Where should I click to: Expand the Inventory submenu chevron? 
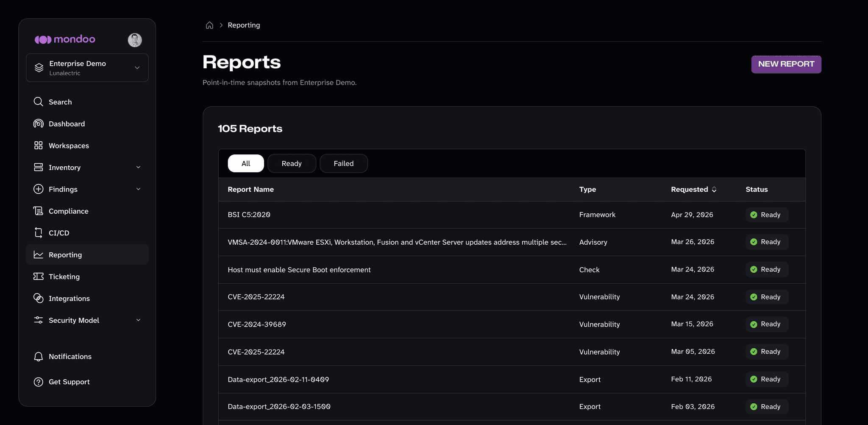point(138,167)
